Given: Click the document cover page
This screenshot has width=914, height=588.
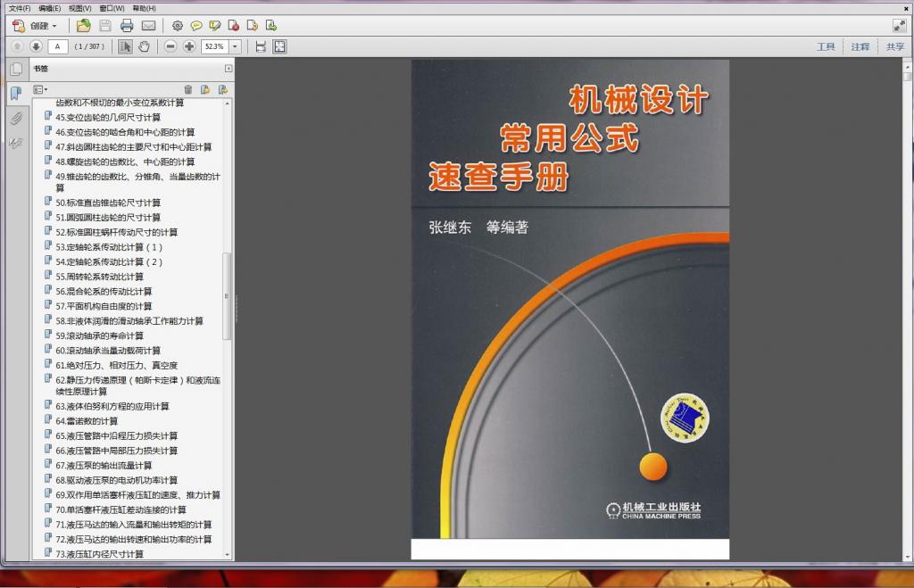Looking at the screenshot, I should 570,309.
